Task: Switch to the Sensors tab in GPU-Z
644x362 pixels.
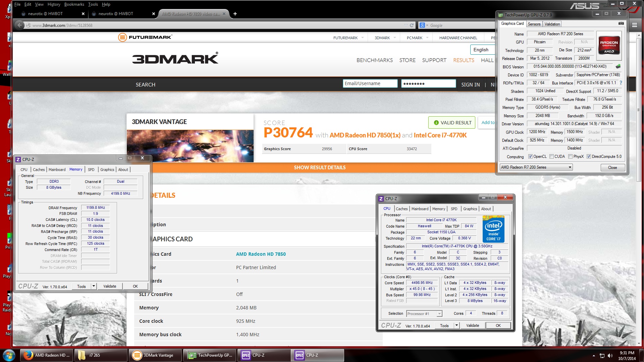Action: 534,24
